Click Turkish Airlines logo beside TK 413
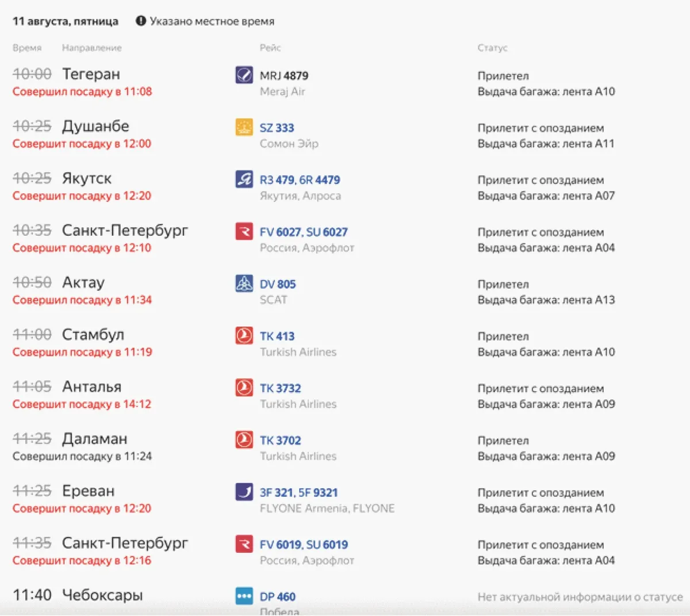Screen dimensions: 690x616 (x=244, y=336)
